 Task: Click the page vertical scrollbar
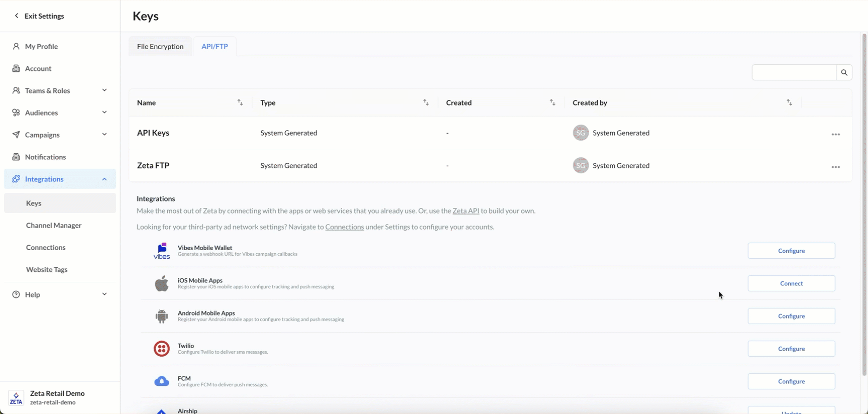pyautogui.click(x=864, y=201)
